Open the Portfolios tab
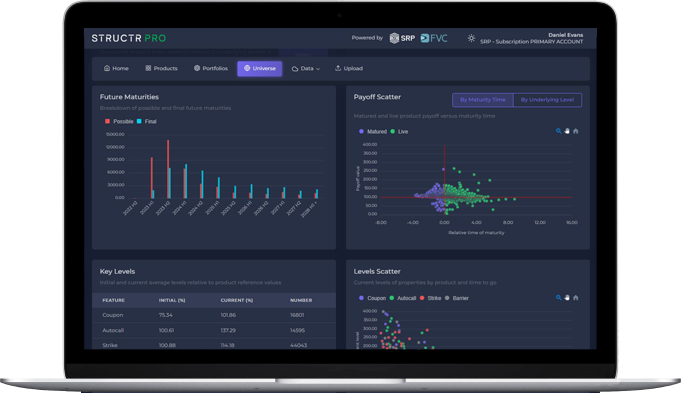The image size is (681, 393). point(211,69)
